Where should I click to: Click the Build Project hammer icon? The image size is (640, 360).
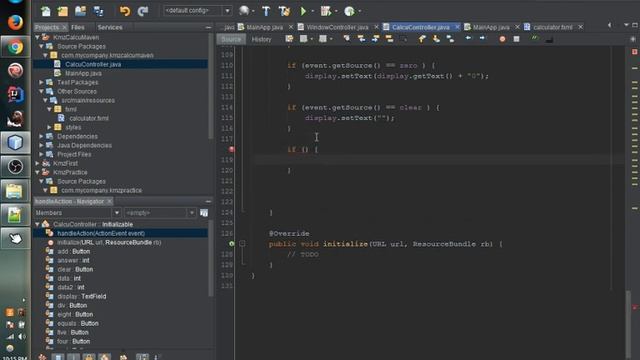click(x=266, y=11)
